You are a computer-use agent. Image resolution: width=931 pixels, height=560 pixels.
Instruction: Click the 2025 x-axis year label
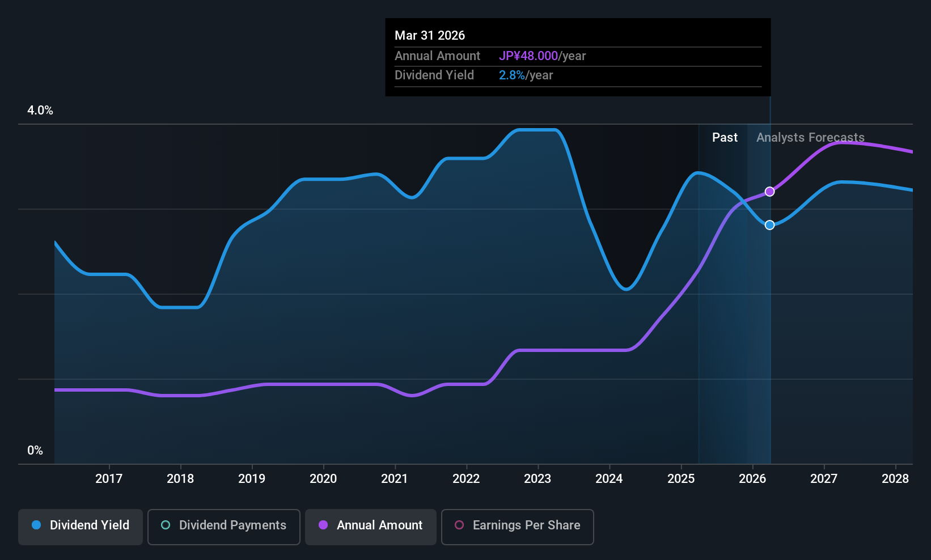(x=681, y=479)
